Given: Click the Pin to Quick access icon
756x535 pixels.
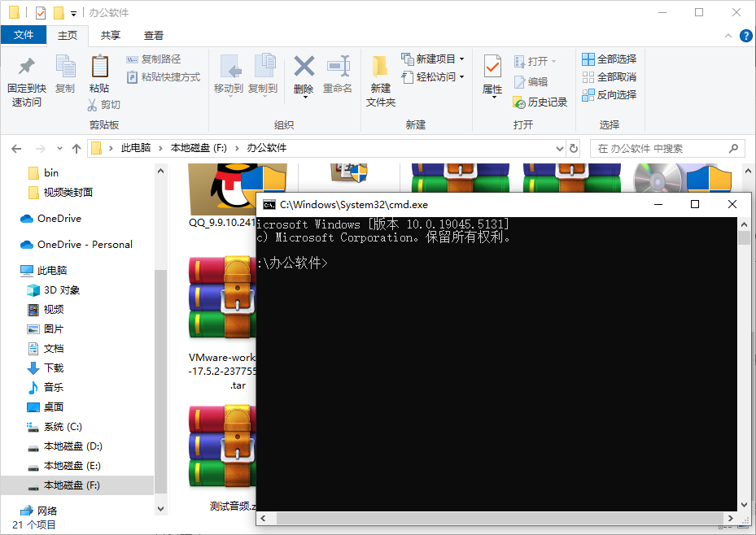Looking at the screenshot, I should 27,67.
